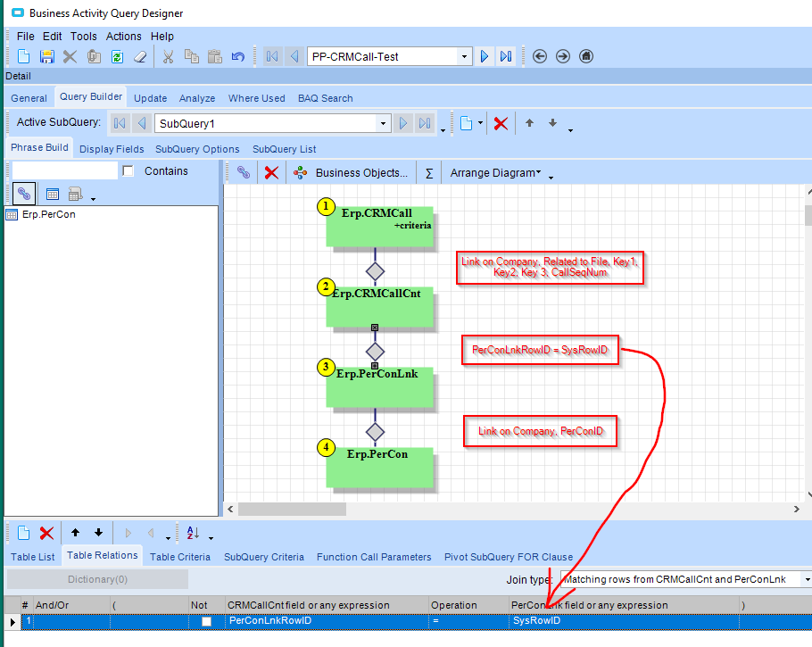Select the Erp.CRMCall table node
The width and height of the screenshot is (812, 647).
click(x=379, y=227)
